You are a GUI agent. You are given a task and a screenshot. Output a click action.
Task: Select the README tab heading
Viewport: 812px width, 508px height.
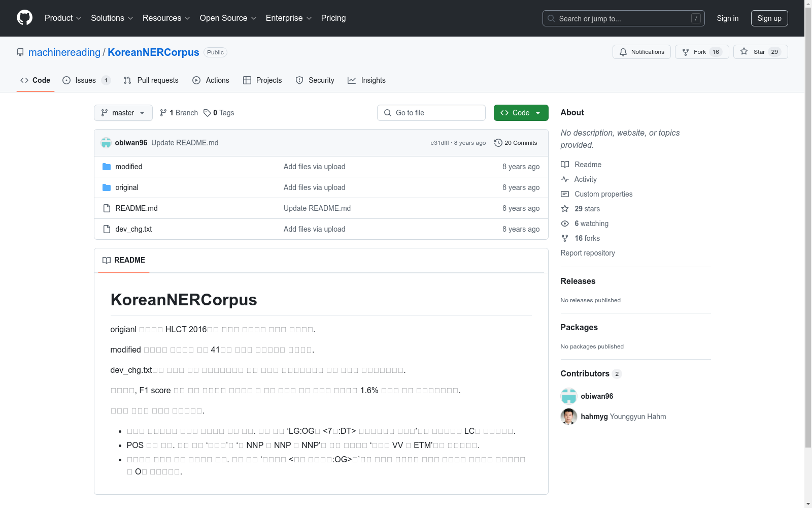point(124,260)
